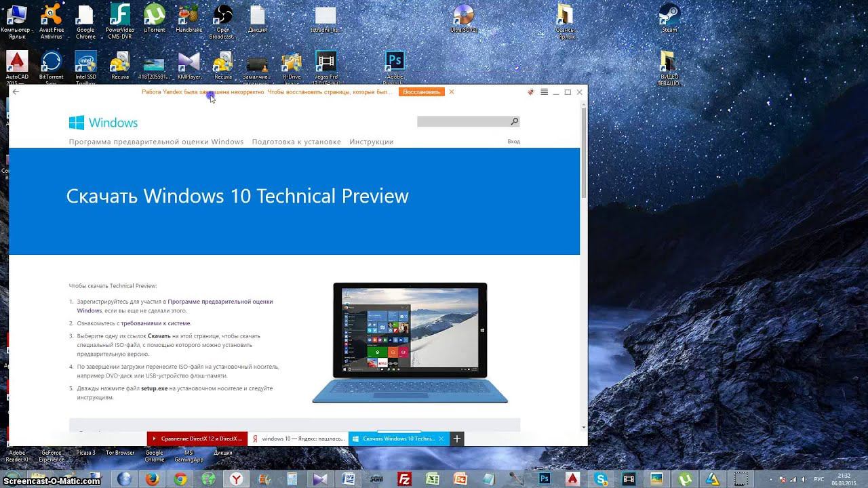Follow the требованиями к системе link
This screenshot has height=488, width=868.
(x=156, y=323)
